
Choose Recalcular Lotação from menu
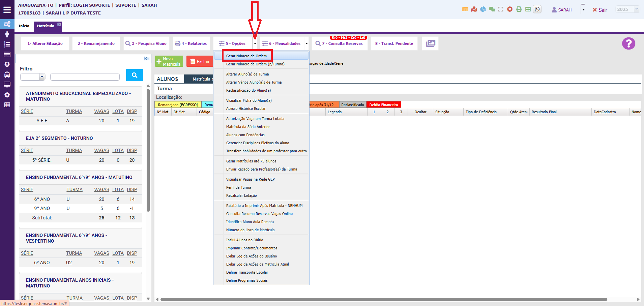[241, 195]
